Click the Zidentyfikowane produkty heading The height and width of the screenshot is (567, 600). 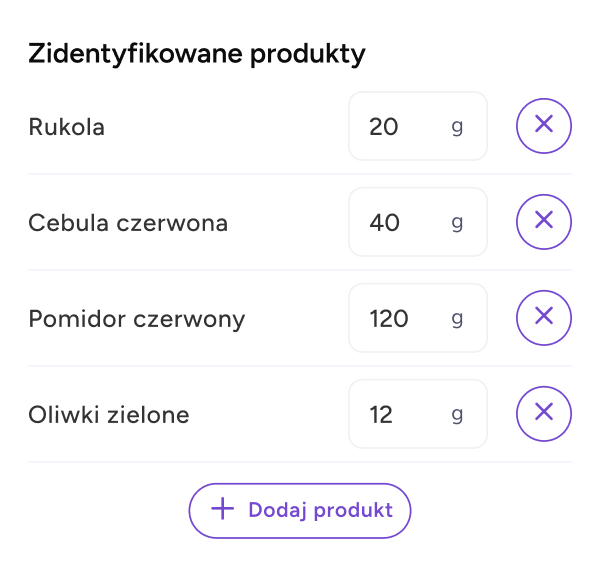coord(197,54)
